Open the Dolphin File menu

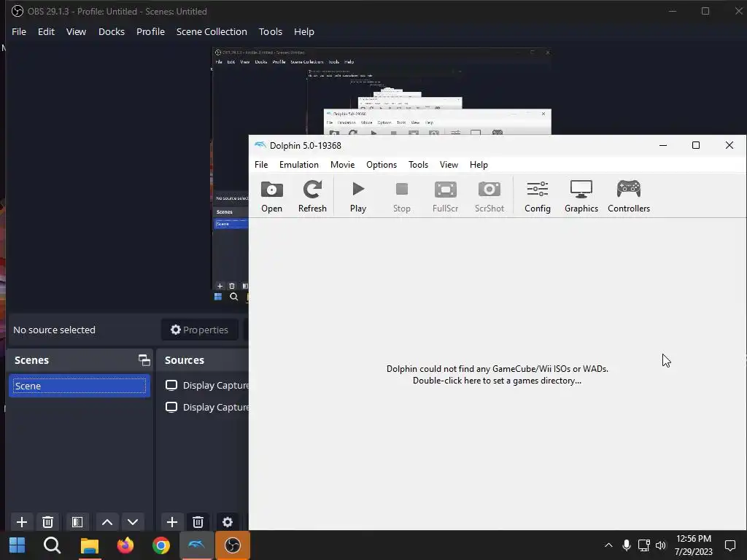261,165
